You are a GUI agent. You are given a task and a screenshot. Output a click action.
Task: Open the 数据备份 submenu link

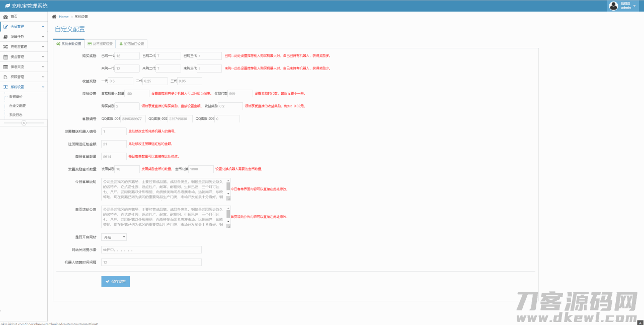(16, 96)
